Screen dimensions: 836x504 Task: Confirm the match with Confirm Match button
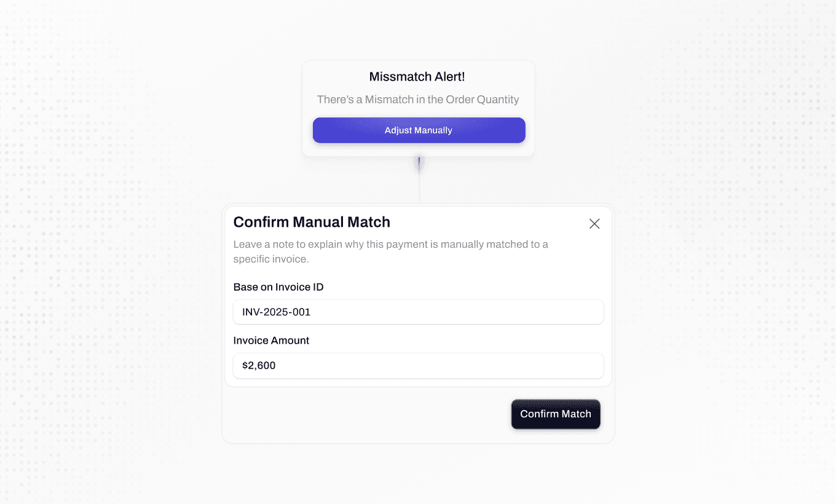pos(556,414)
